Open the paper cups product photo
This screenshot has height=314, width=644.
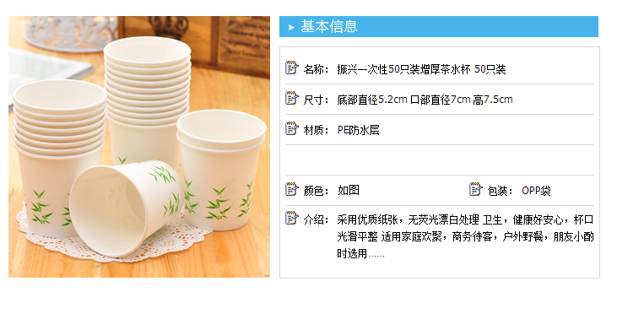139,147
